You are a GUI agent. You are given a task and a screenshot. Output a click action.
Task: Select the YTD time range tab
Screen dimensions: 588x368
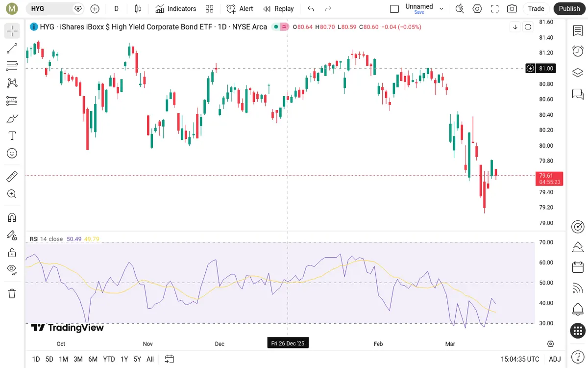pyautogui.click(x=109, y=359)
